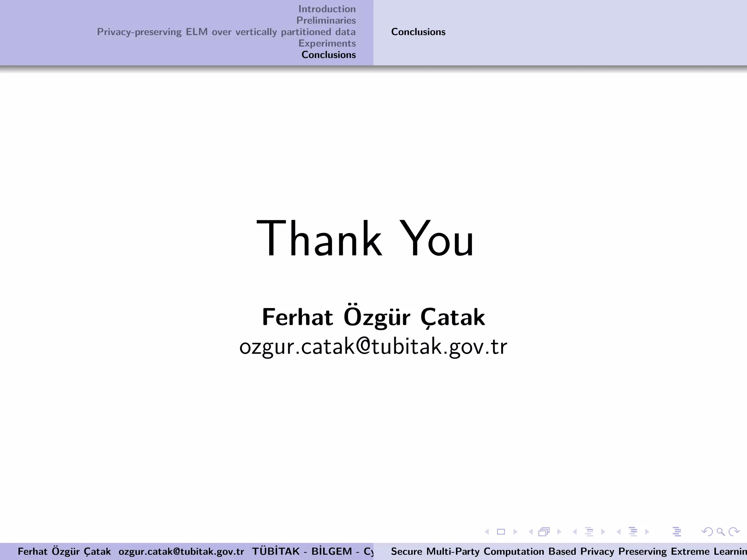Go to next slide arrow
Image resolution: width=747 pixels, height=560 pixels.
[x=515, y=532]
